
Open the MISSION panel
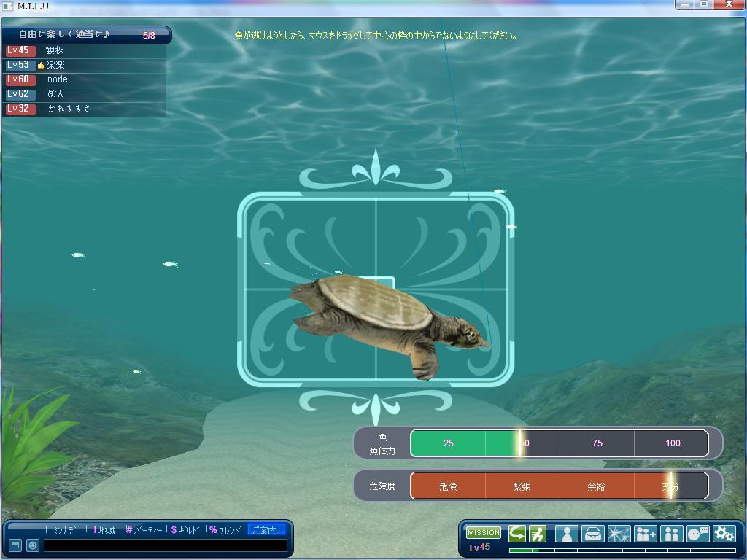click(484, 533)
